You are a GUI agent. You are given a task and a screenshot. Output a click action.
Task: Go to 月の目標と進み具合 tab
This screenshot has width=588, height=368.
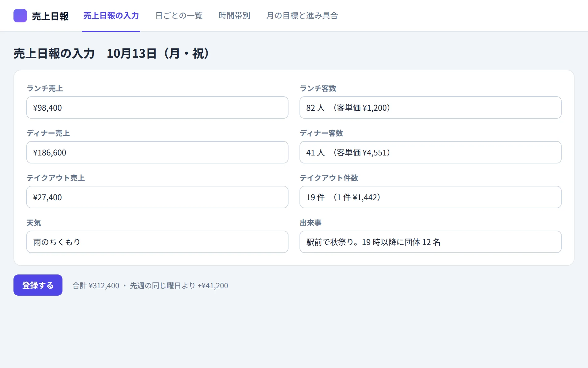point(302,16)
